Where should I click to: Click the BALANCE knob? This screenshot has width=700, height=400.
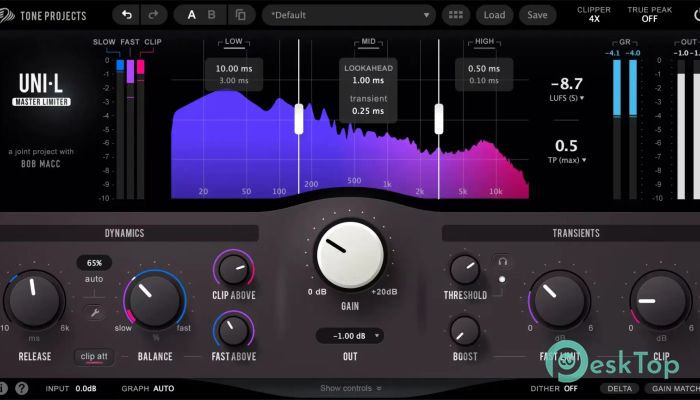[155, 300]
